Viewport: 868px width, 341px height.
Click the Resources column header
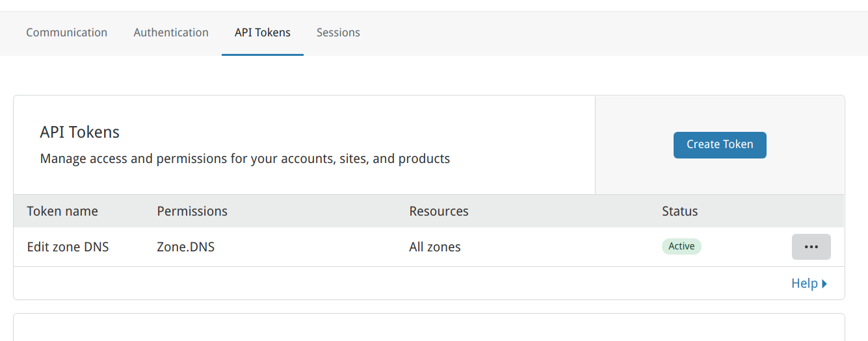(439, 211)
